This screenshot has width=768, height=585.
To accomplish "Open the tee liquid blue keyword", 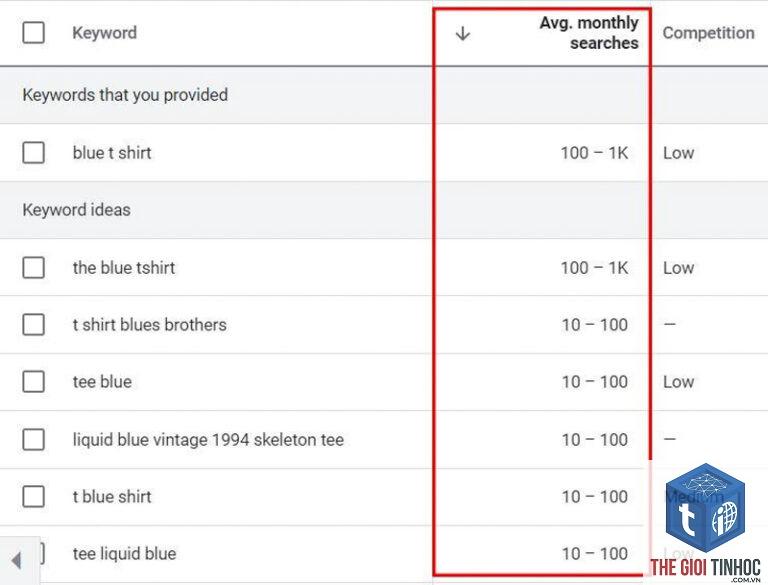I will tap(124, 554).
